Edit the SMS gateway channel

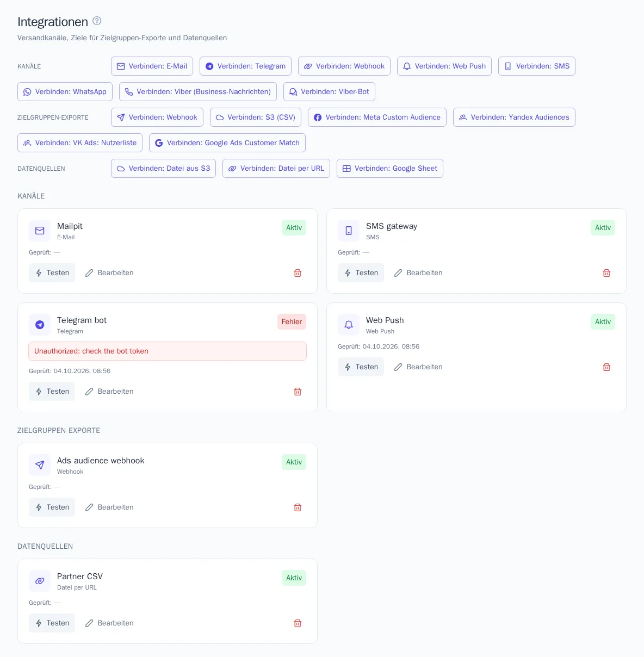pyautogui.click(x=418, y=273)
